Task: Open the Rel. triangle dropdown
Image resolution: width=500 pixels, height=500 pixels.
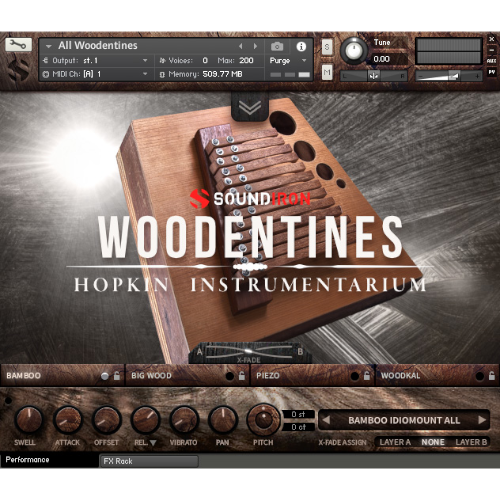Action: [153, 443]
